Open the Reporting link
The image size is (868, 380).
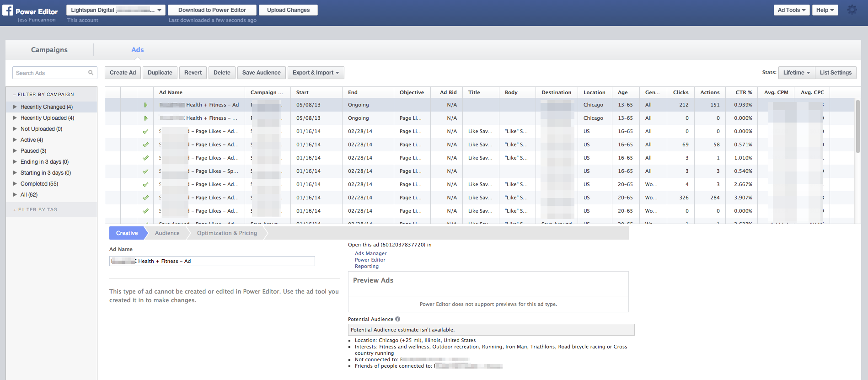tap(367, 266)
